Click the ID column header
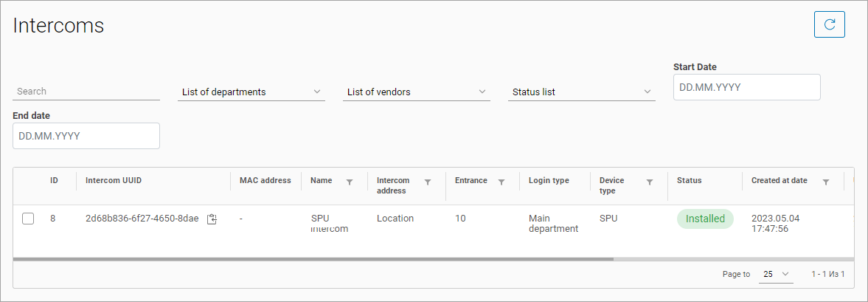868x302 pixels. tap(54, 180)
